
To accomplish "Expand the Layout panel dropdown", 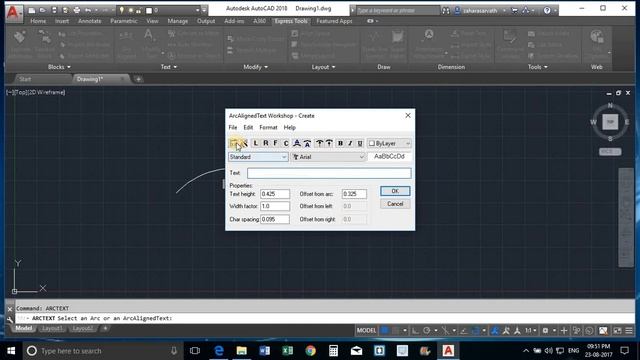I will [323, 67].
